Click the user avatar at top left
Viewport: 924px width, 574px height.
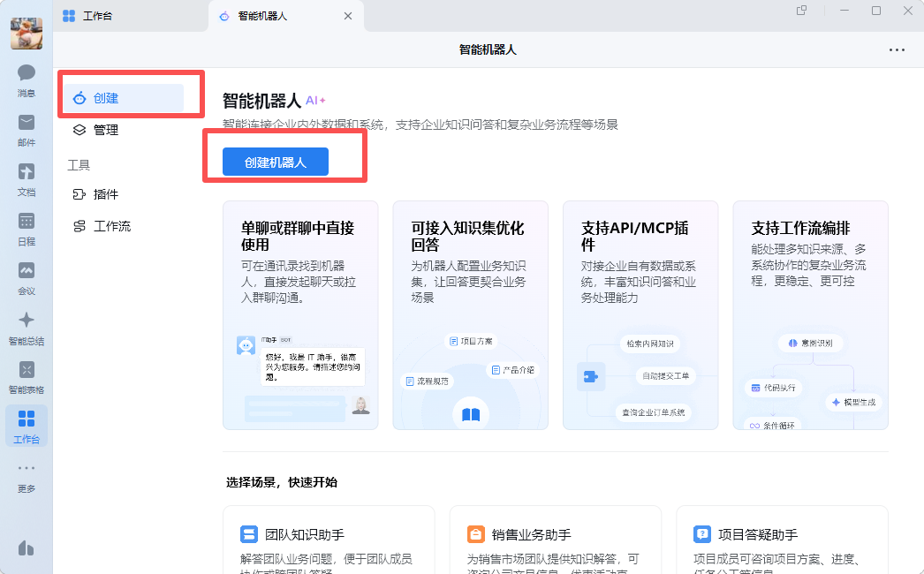(x=27, y=33)
